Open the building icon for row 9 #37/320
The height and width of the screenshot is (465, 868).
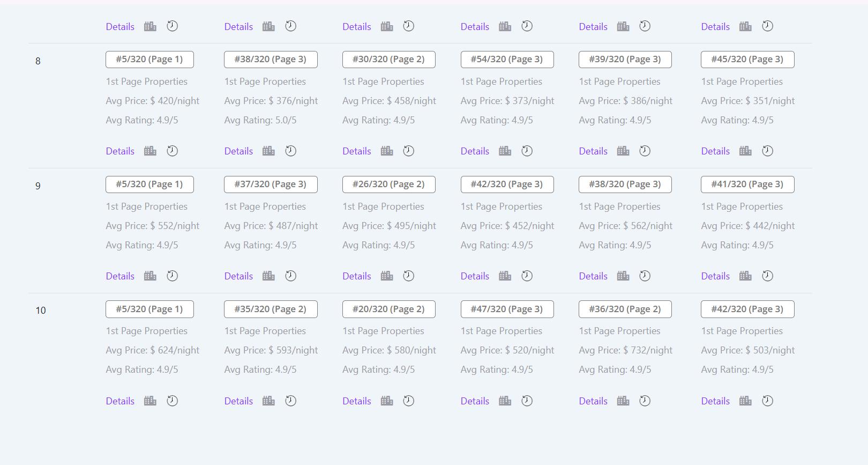(x=268, y=276)
